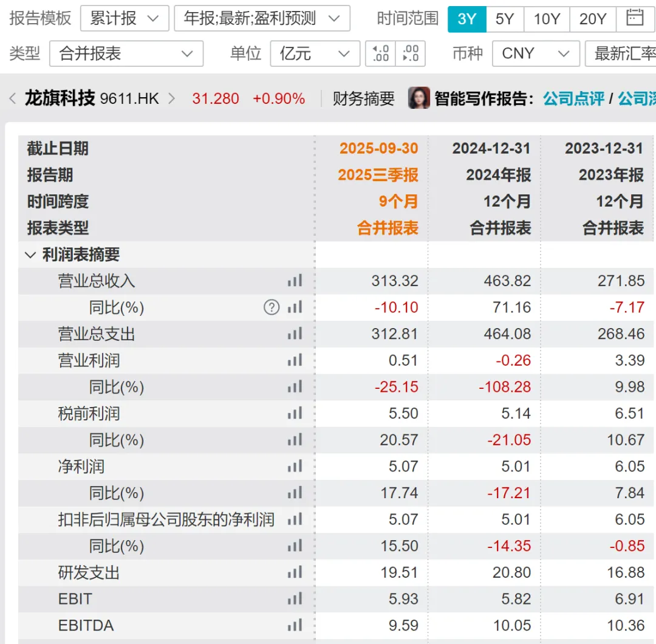
Task: Open 亿元 unit dropdown
Action: click(315, 53)
